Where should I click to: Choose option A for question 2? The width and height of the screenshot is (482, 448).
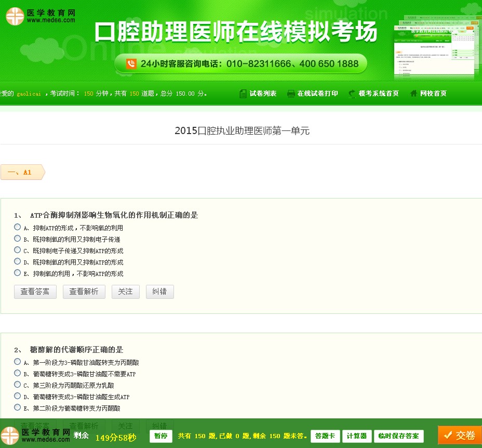coord(17,362)
